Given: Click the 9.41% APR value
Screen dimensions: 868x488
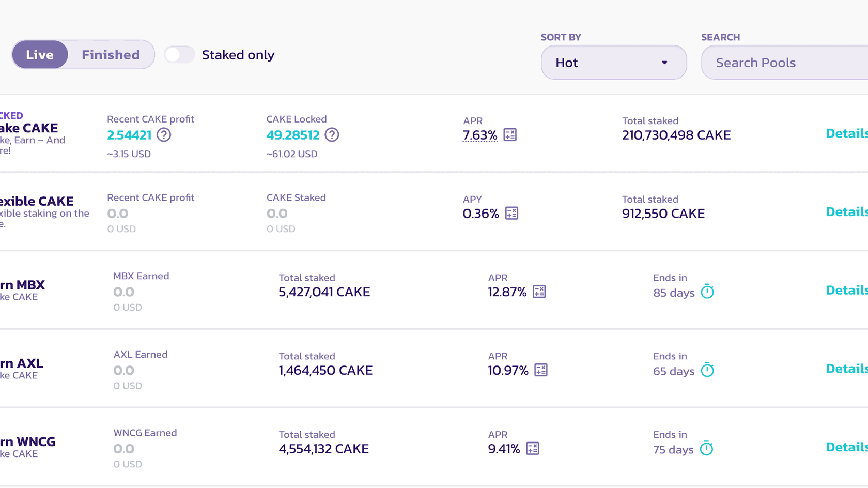Looking at the screenshot, I should pos(504,449).
